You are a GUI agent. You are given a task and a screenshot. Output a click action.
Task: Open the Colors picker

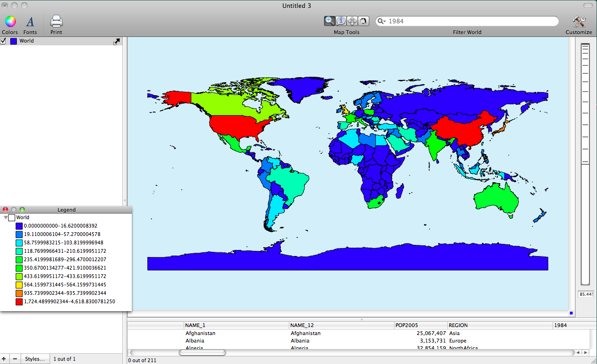10,21
